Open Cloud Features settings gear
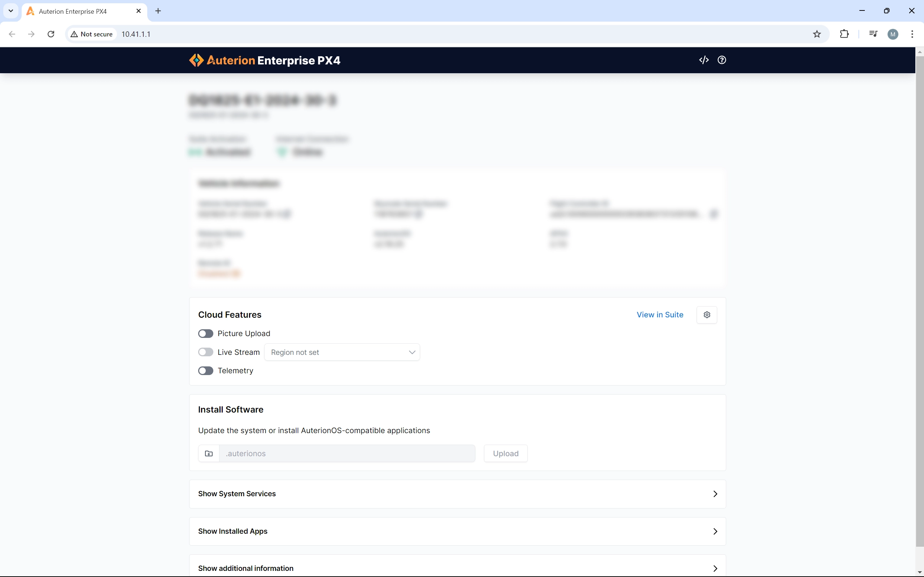This screenshot has width=924, height=577. tap(707, 315)
